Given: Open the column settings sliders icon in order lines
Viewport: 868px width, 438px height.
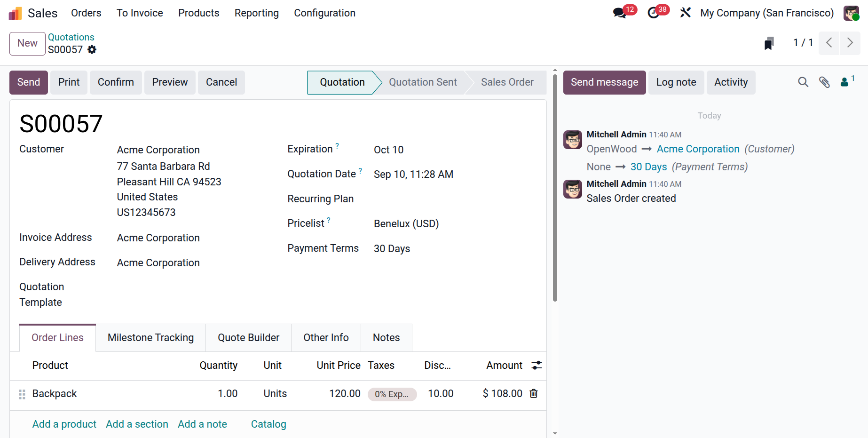Looking at the screenshot, I should (537, 365).
